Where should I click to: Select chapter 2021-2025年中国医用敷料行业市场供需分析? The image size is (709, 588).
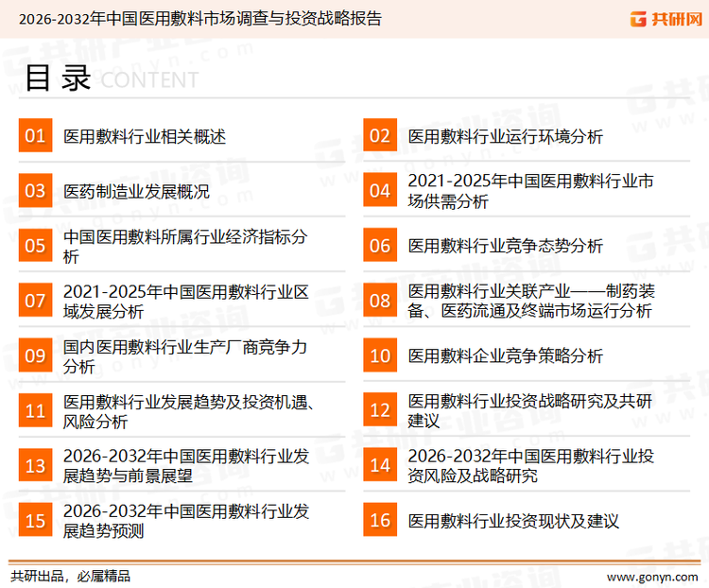531,191
